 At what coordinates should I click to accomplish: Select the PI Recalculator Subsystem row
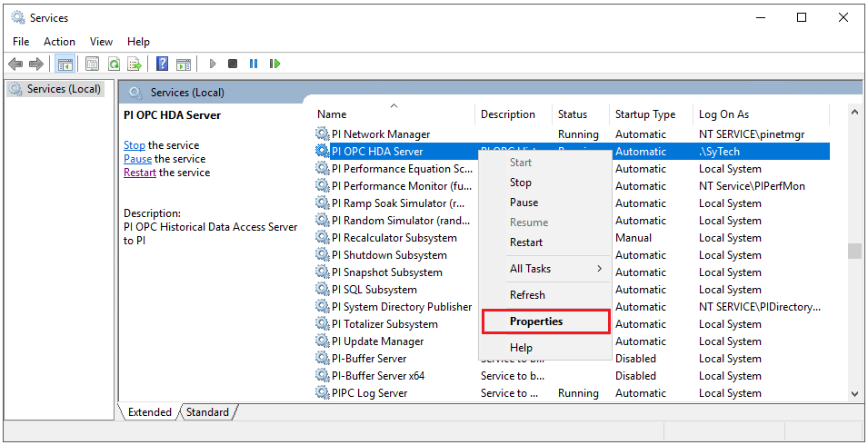click(572, 238)
